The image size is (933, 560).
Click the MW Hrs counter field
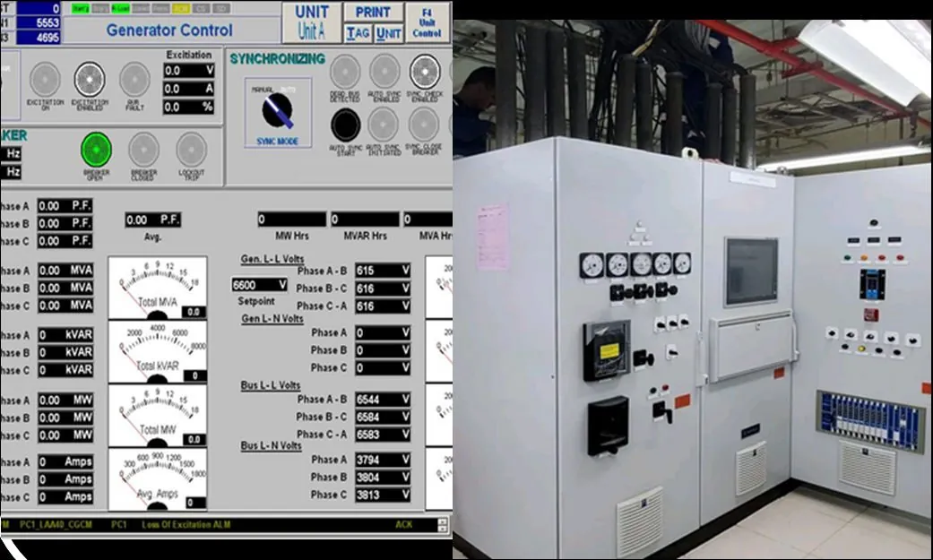coord(291,220)
